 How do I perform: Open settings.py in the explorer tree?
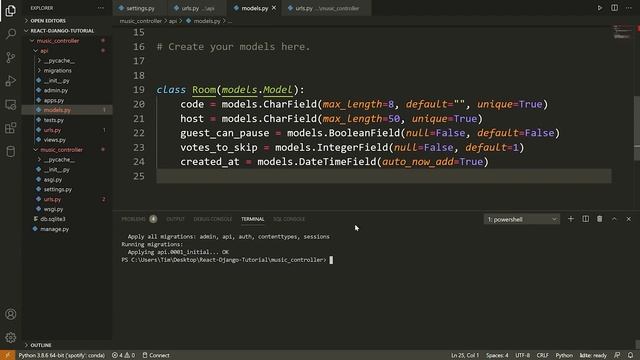point(58,189)
